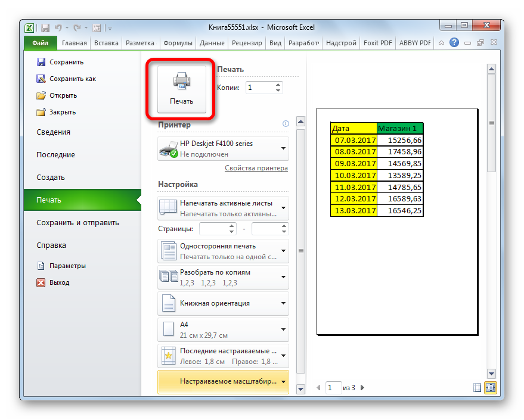Go to the next preview page arrow

(x=362, y=388)
